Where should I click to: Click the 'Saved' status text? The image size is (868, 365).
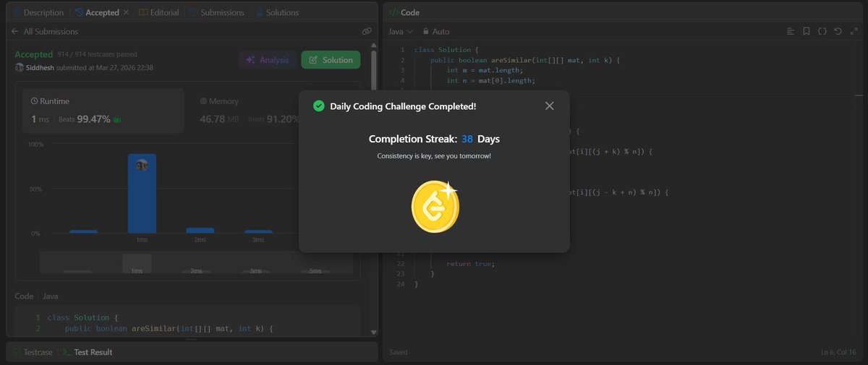398,352
